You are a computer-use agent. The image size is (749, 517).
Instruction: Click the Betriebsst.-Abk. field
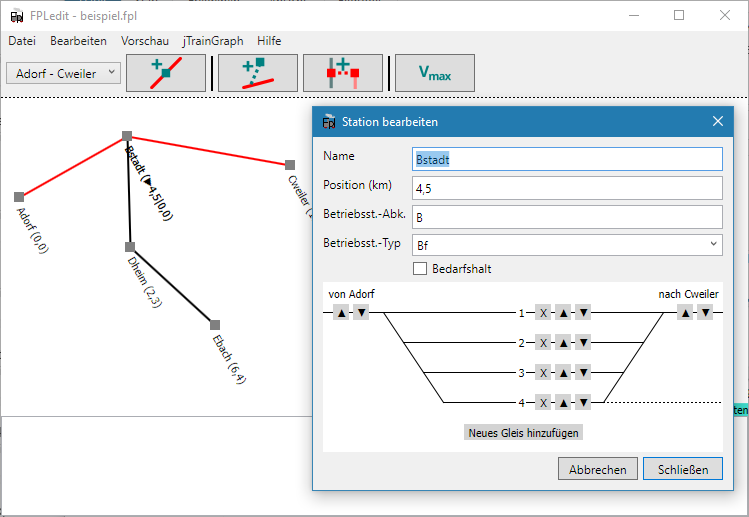567,217
